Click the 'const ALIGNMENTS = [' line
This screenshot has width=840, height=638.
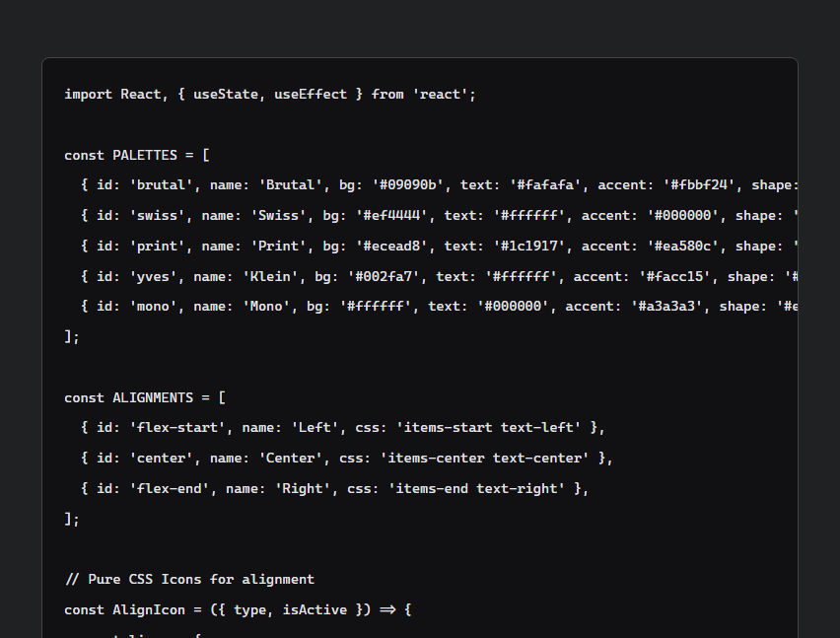pos(145,398)
